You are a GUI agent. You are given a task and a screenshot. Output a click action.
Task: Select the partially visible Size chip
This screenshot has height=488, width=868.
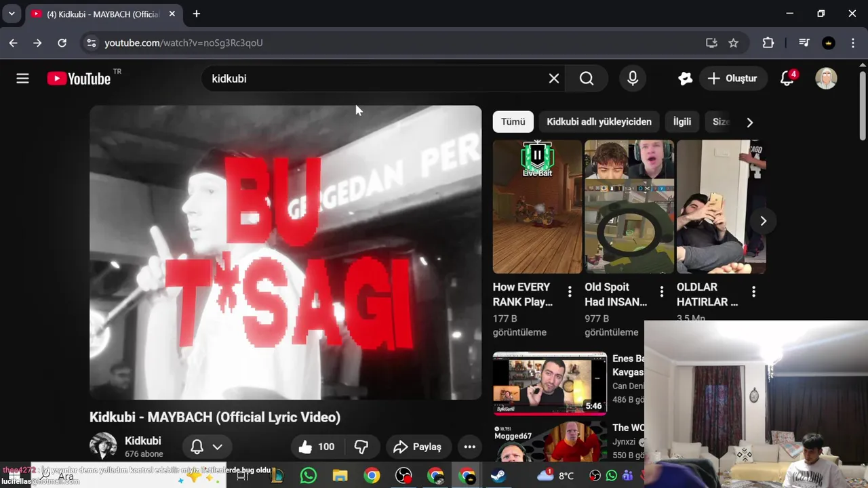[x=720, y=122]
